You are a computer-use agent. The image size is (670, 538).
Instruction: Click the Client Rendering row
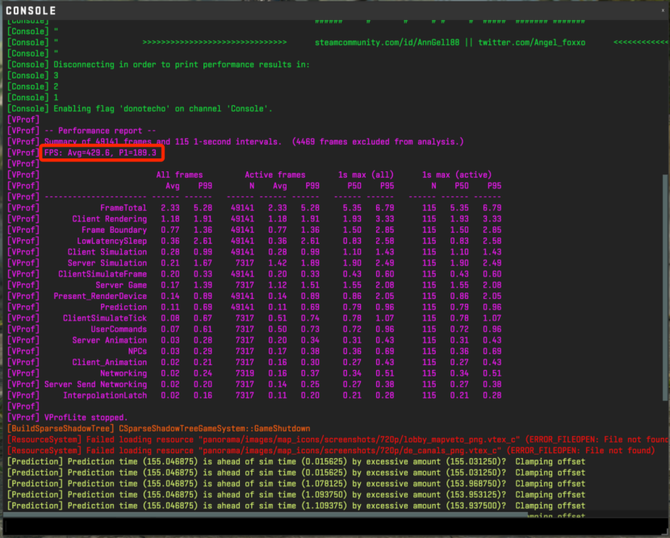pyautogui.click(x=300, y=218)
